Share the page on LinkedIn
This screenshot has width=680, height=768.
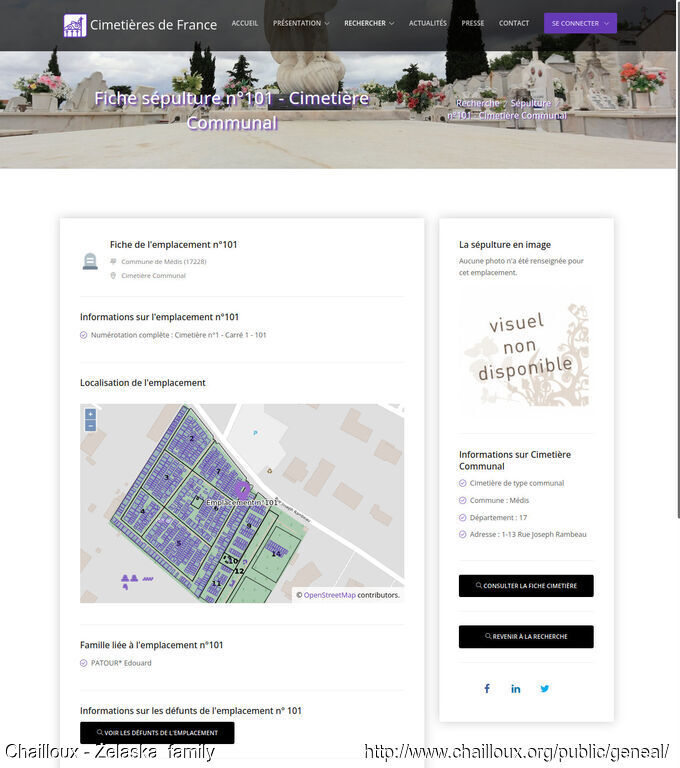(x=516, y=688)
